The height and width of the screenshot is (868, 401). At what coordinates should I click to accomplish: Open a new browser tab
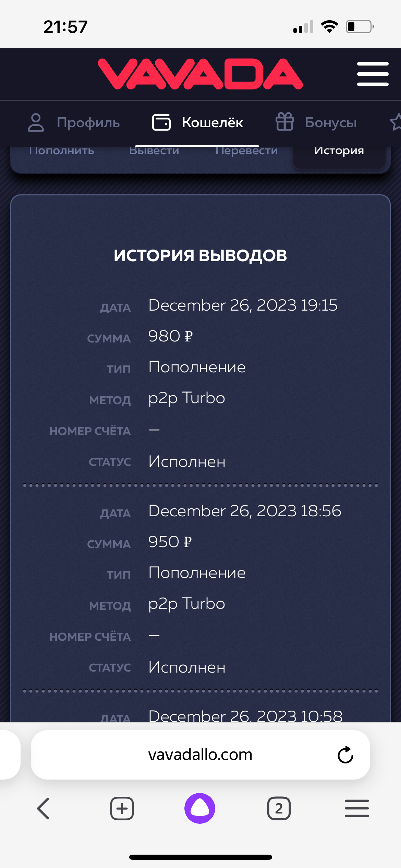[x=122, y=808]
